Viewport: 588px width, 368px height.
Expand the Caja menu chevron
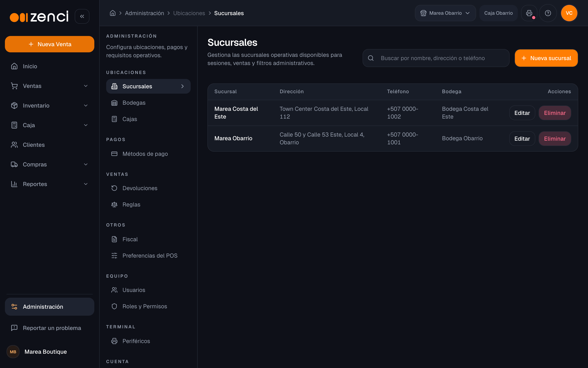pos(86,125)
